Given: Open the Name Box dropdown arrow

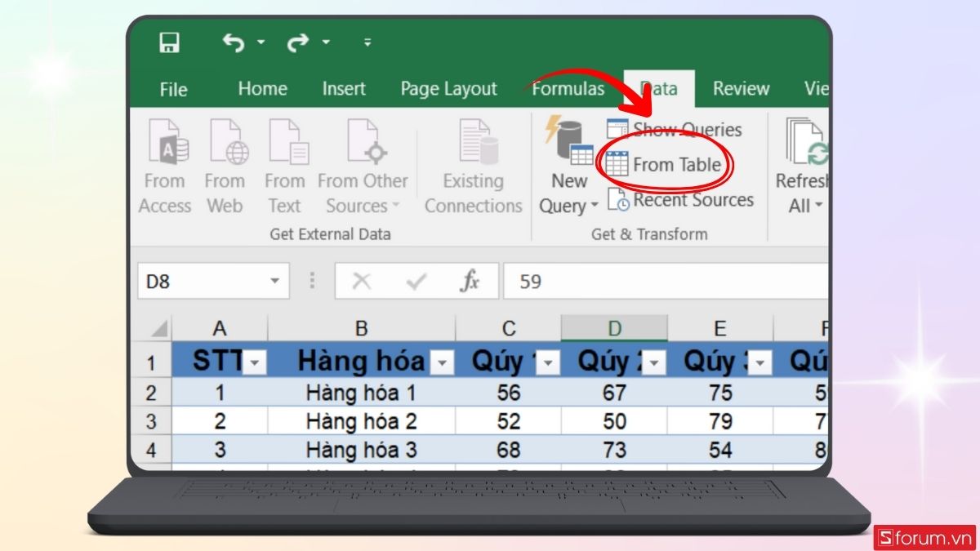Looking at the screenshot, I should click(x=274, y=282).
